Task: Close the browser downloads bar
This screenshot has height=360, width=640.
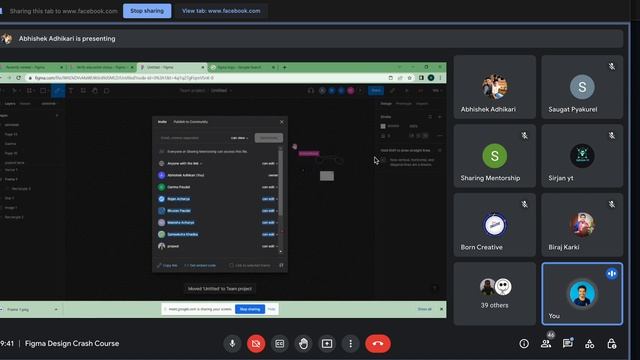Action: (x=441, y=309)
